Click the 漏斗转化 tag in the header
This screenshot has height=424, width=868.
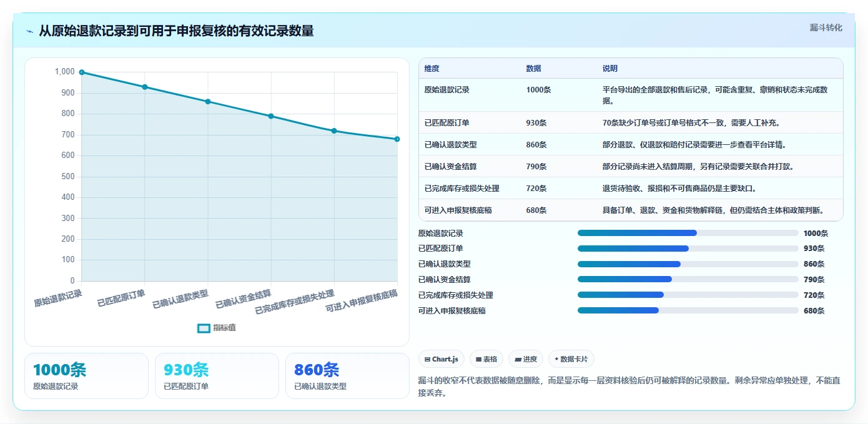[826, 28]
